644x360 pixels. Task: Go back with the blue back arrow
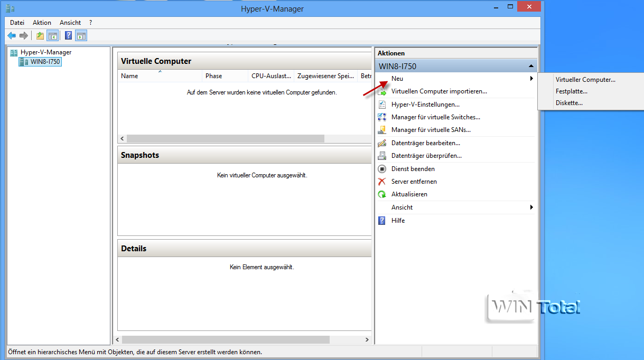click(11, 35)
